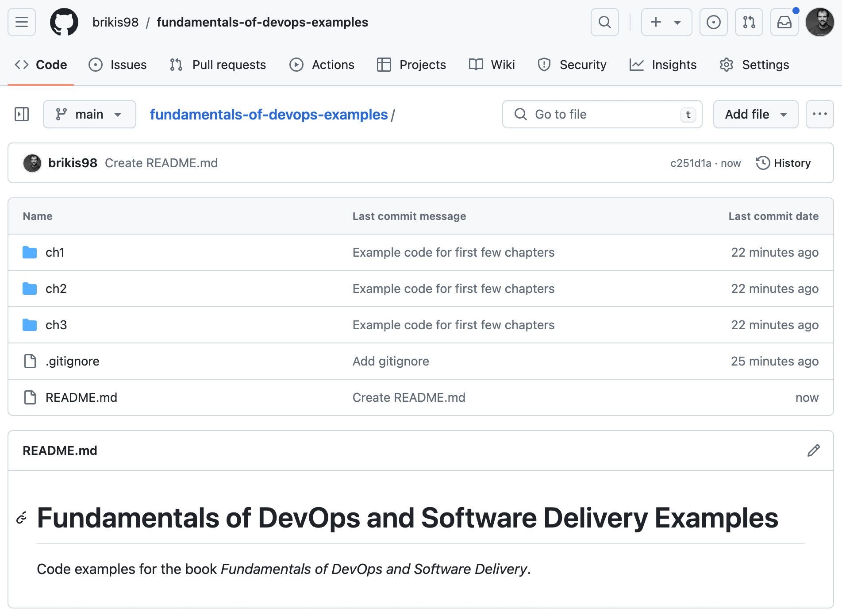
Task: Open latest commit message Create README.md
Action: pos(161,163)
